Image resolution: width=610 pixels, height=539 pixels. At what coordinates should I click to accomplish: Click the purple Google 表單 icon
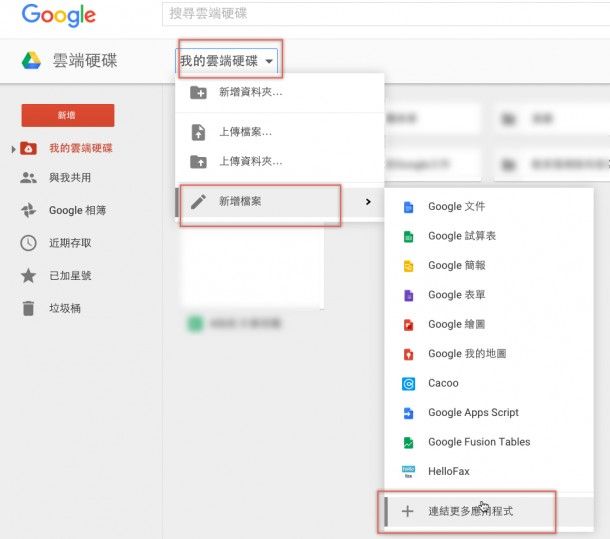tap(408, 295)
